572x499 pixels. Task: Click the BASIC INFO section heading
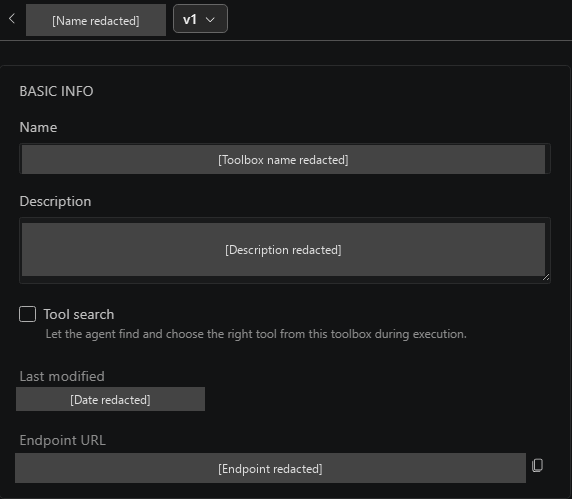click(x=57, y=91)
